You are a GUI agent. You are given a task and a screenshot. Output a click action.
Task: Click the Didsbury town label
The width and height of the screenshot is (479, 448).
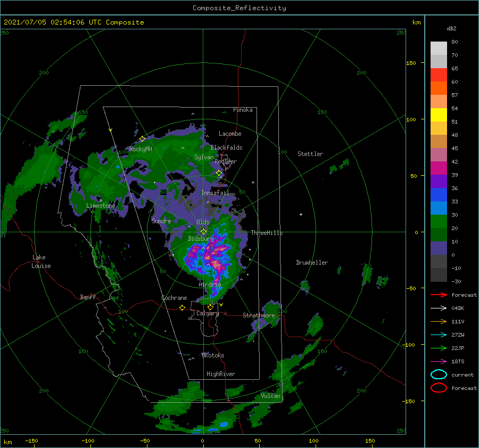pos(201,239)
